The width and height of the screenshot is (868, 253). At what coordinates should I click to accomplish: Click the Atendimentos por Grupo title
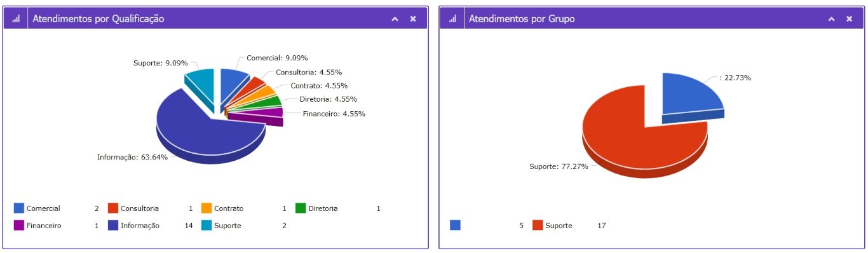522,19
